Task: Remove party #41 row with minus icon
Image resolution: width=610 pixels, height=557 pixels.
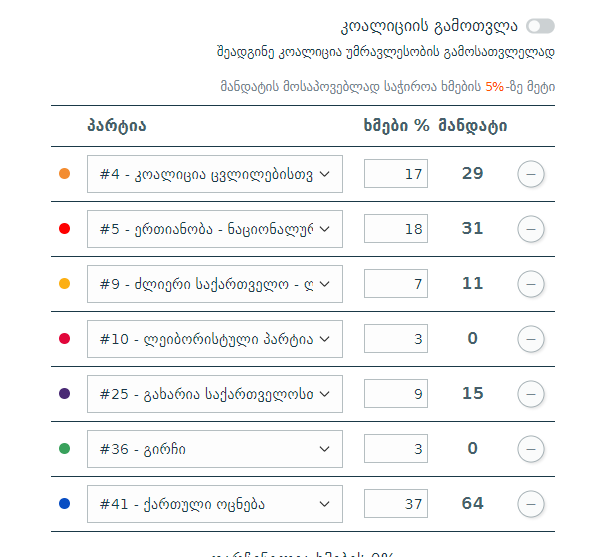Action: coord(531,504)
